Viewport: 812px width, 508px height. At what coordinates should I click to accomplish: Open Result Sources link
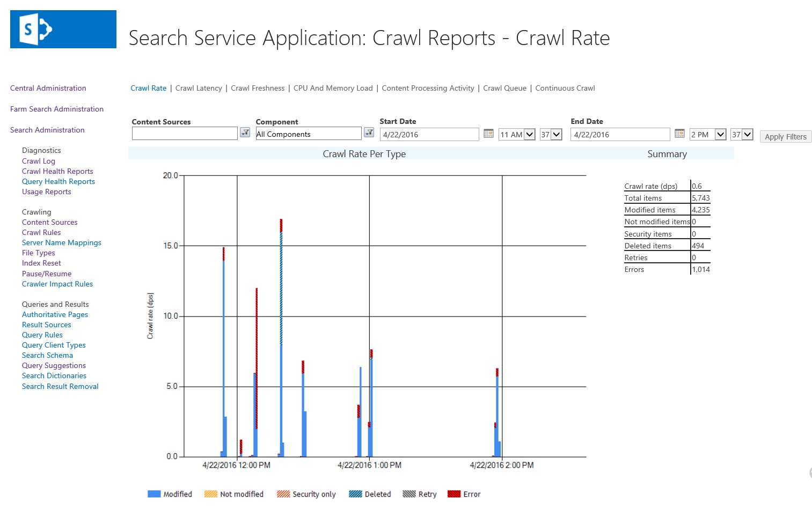point(47,325)
